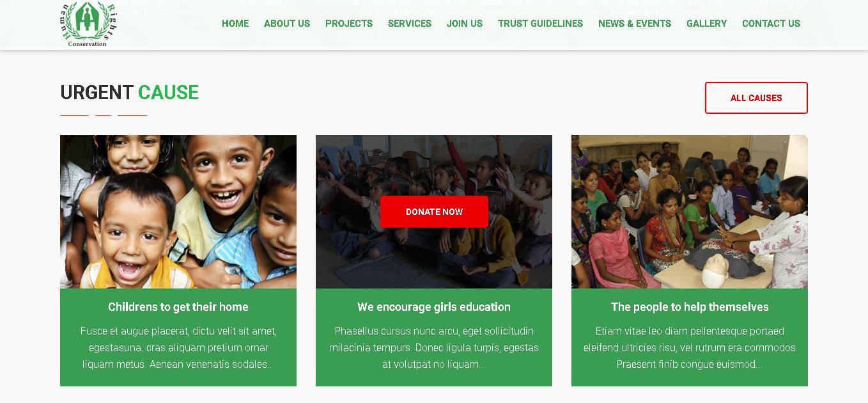Image resolution: width=868 pixels, height=403 pixels.
Task: Click the Human Rights Conservation logo
Action: 89,24
